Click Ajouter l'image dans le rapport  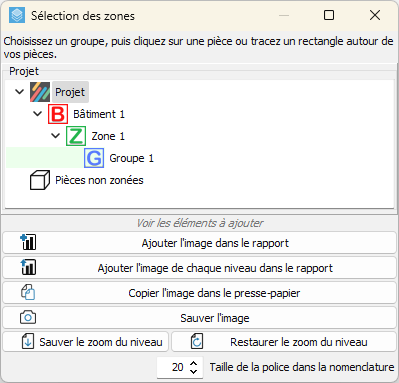(199, 243)
